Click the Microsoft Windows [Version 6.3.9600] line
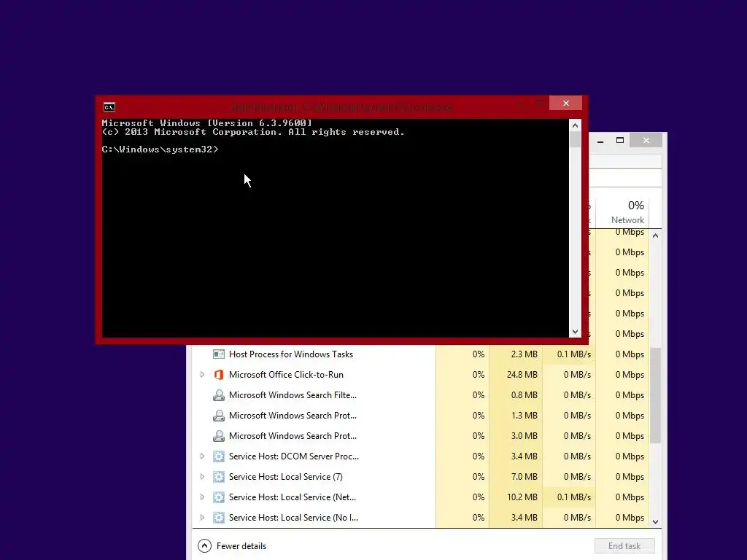The width and height of the screenshot is (747, 560). [206, 122]
